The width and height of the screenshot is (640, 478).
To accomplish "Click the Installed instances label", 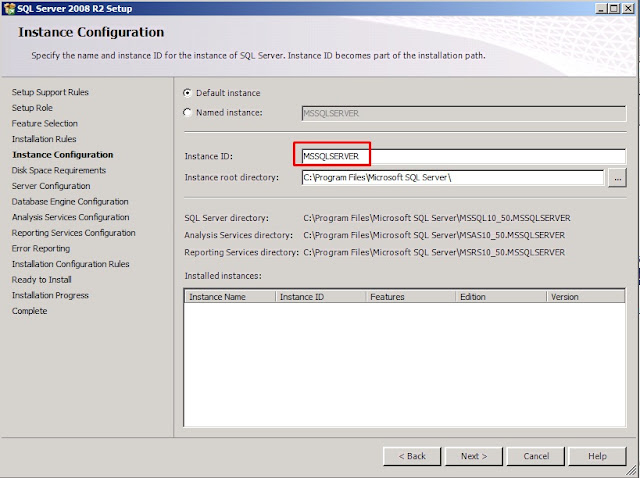I will [x=223, y=276].
